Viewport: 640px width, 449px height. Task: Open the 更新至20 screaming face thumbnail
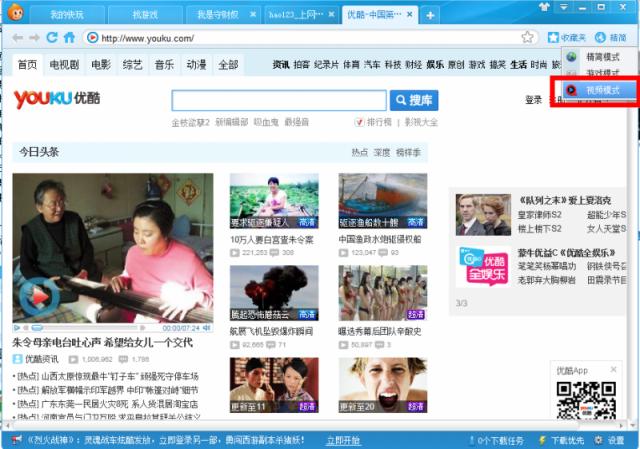point(382,385)
